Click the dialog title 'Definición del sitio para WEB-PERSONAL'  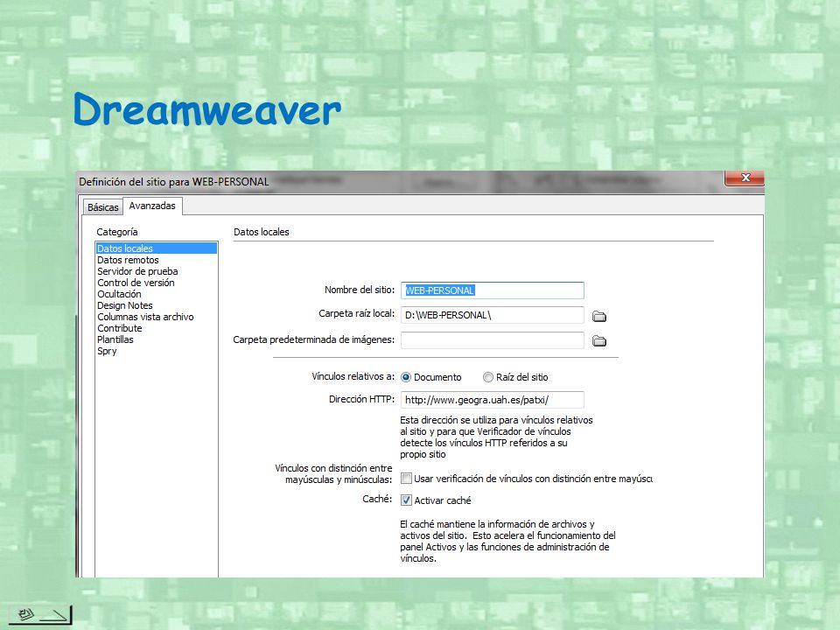[x=174, y=182]
